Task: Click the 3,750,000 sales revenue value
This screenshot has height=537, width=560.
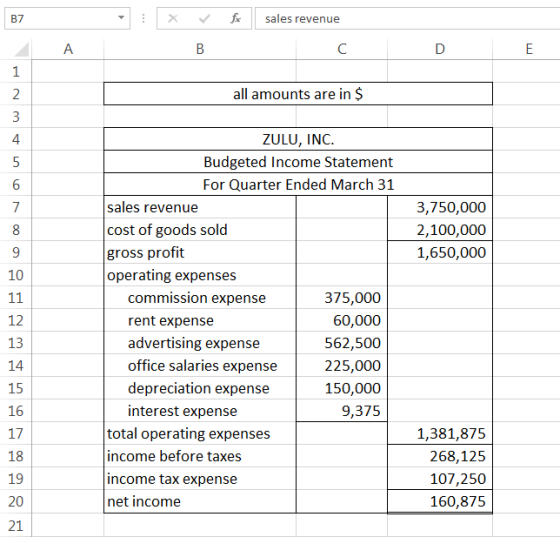Action: pos(440,207)
